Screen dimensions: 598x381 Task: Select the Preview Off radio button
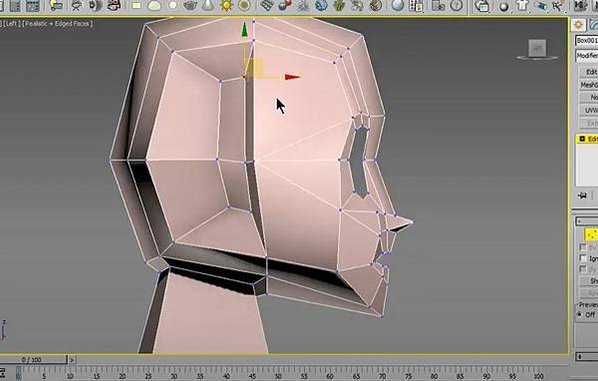click(x=580, y=315)
